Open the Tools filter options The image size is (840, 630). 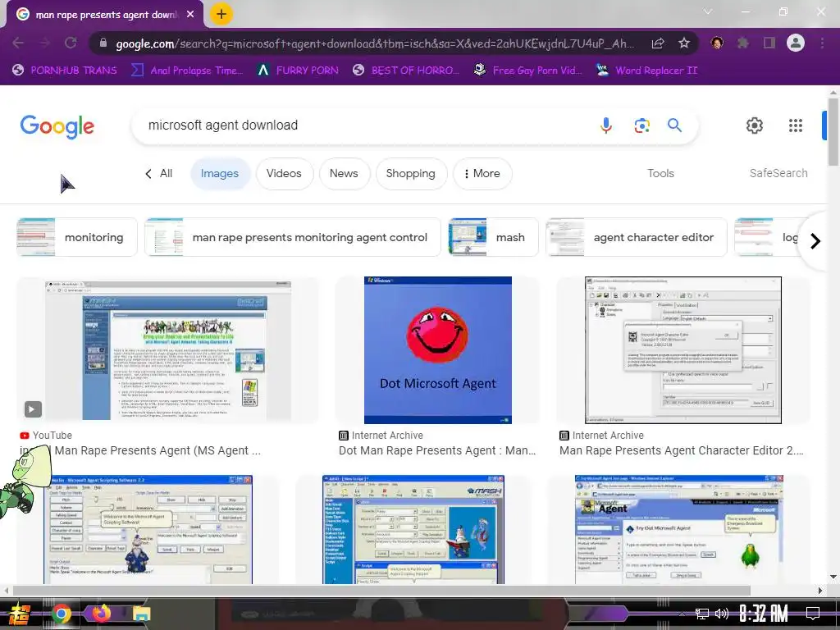[660, 174]
